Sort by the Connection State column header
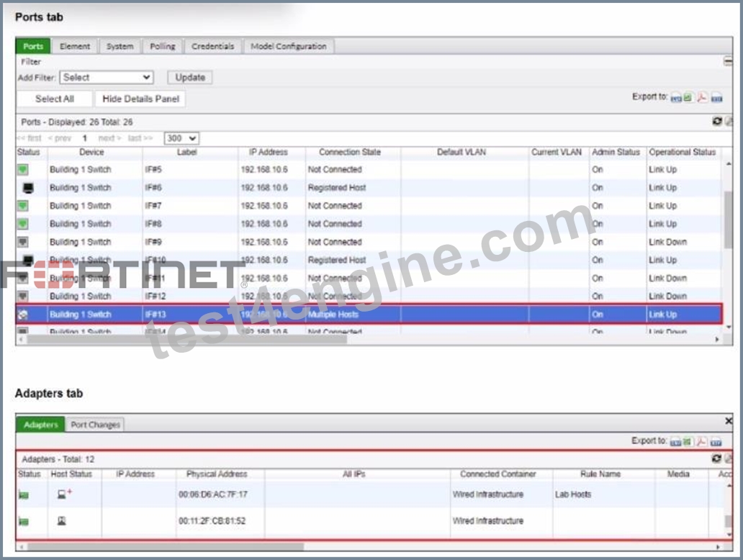 (x=350, y=152)
